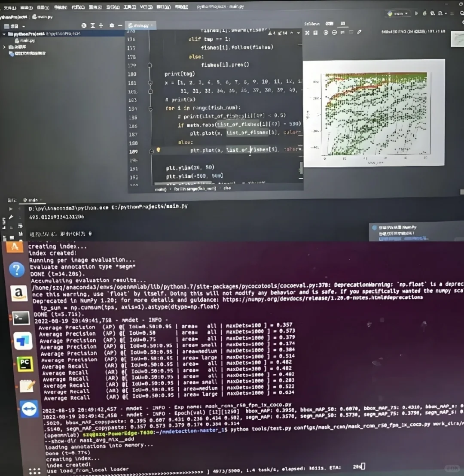Open the text editor notepad dock icon
Image resolution: width=464 pixels, height=476 pixels.
(27, 386)
